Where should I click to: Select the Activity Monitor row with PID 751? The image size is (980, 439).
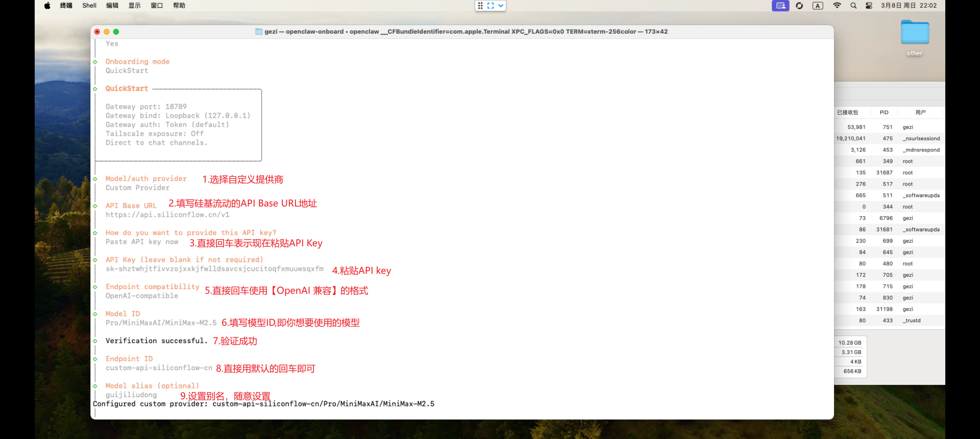889,127
